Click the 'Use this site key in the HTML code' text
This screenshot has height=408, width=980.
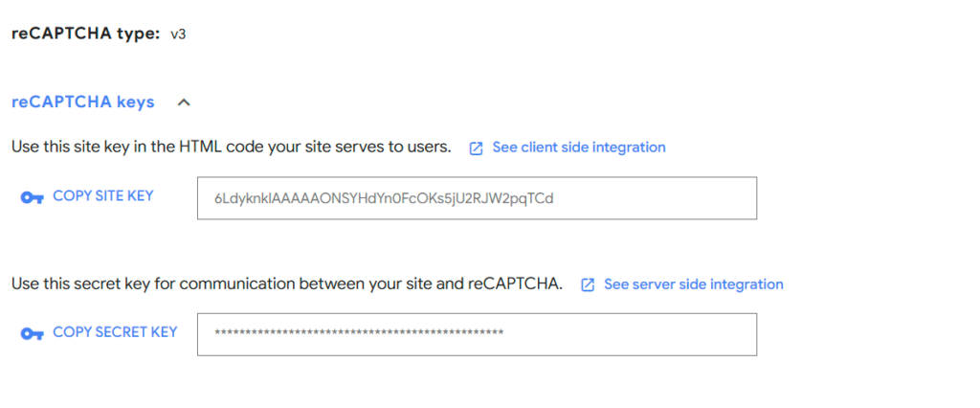coord(232,147)
